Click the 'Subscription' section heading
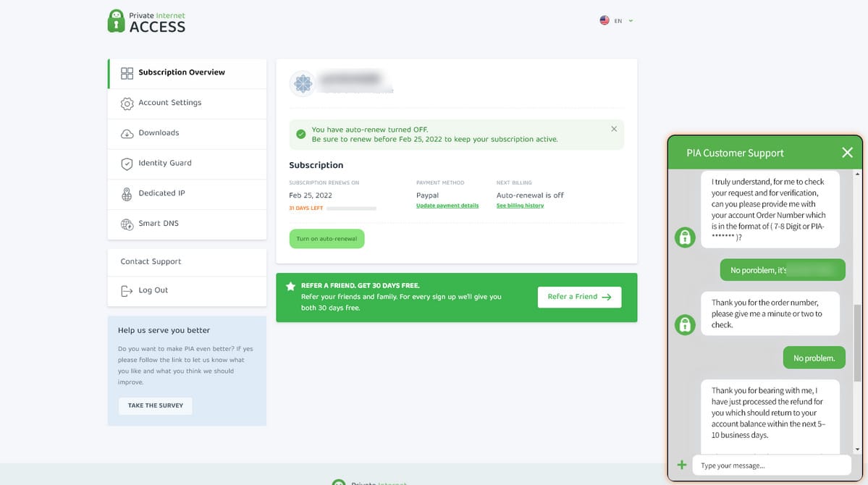Screen dimensions: 868x485 pyautogui.click(x=316, y=165)
